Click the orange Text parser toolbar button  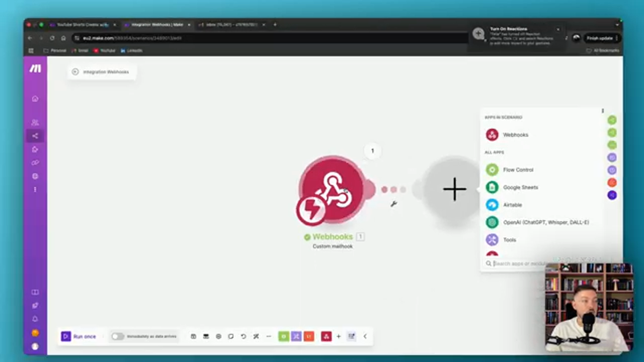click(x=309, y=336)
